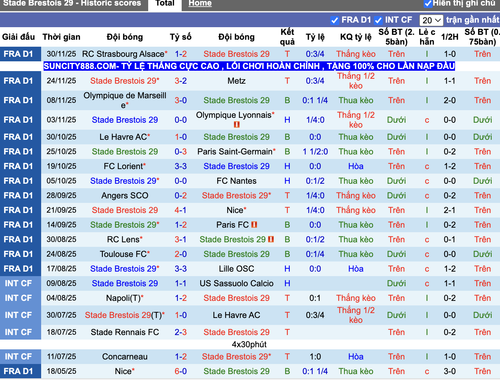Open Le Havre AC link on 30/10/25

click(x=123, y=137)
